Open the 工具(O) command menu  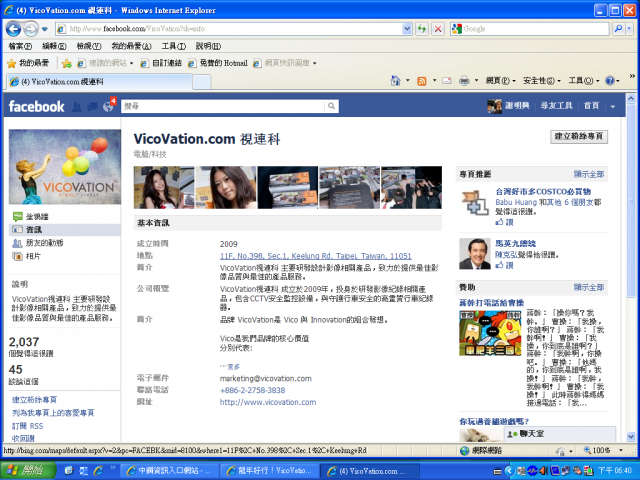click(584, 81)
